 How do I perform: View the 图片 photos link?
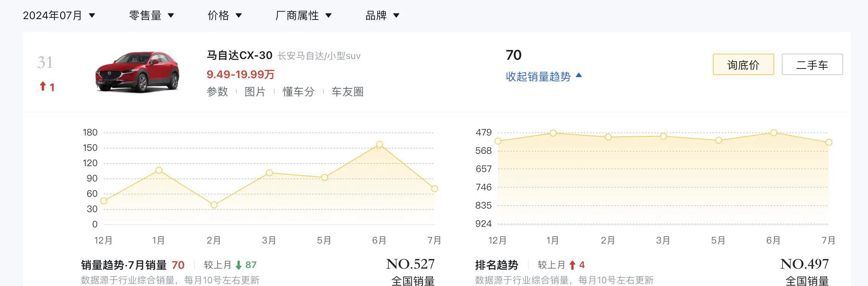tap(255, 92)
